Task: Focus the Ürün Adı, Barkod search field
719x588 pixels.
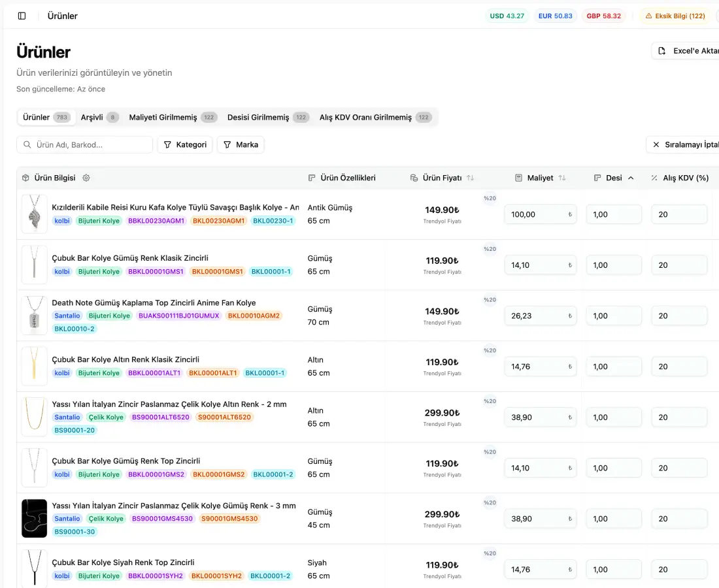Action: pos(85,145)
